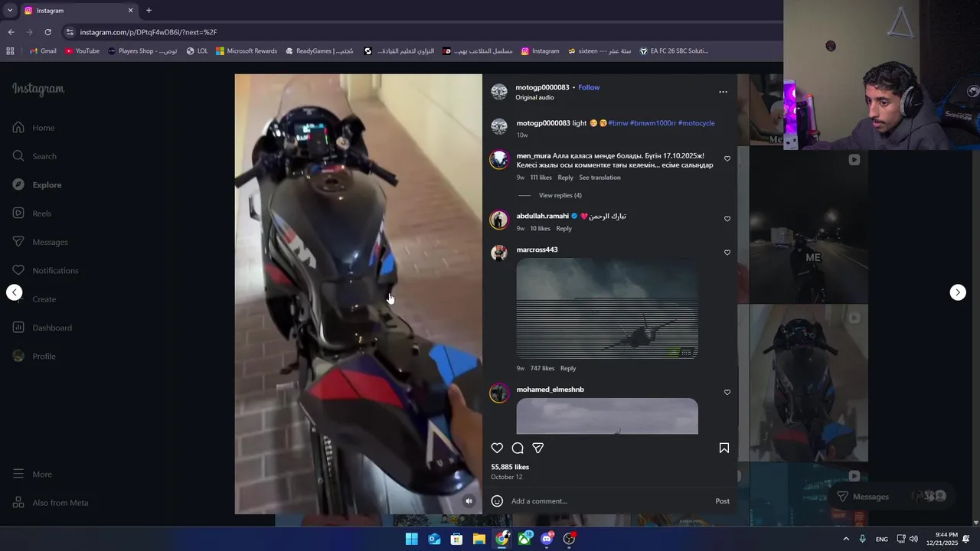
Task: Save the post with bookmark icon
Action: [724, 448]
